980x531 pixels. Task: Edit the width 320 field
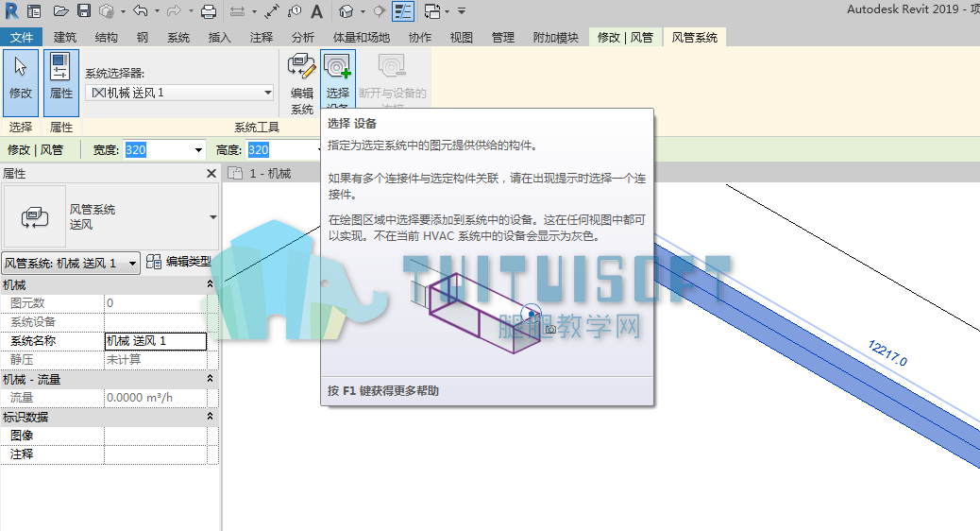156,150
